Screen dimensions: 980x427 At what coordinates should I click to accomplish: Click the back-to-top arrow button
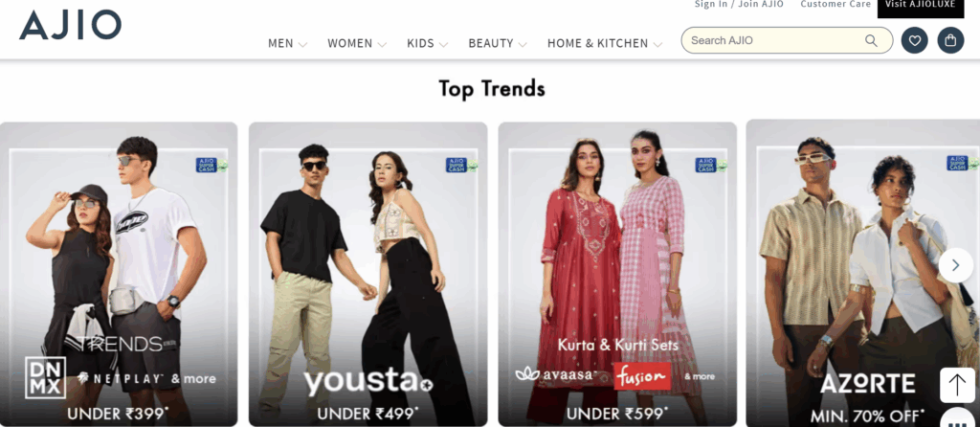point(957,385)
